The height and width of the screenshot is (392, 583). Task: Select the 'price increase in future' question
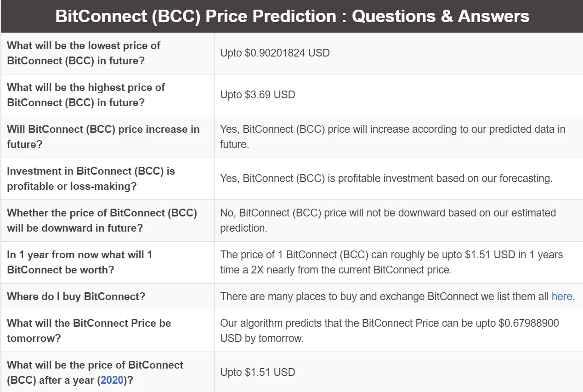pos(103,136)
